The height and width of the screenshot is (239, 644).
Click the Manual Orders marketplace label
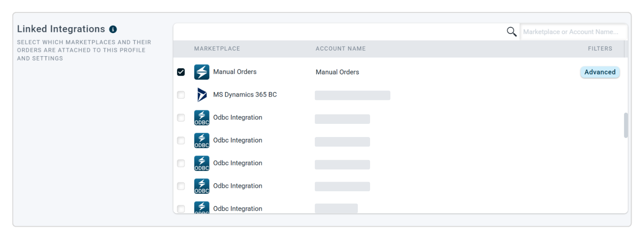point(235,72)
